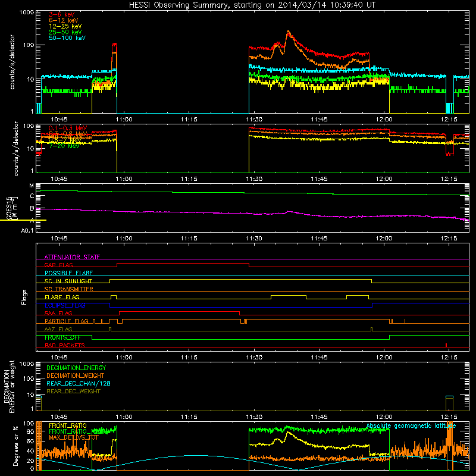Viewport: 476px width, 476px height.
Task: Click the BAD_PACKETS spike near 12:15
Action: pyautogui.click(x=446, y=345)
